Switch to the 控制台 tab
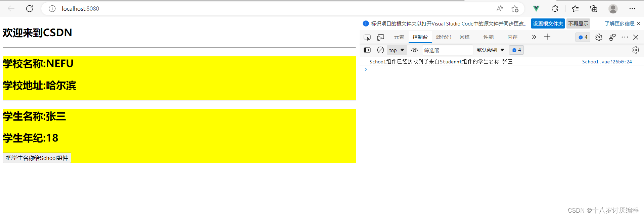Viewport: 644px width, 217px height. [420, 37]
